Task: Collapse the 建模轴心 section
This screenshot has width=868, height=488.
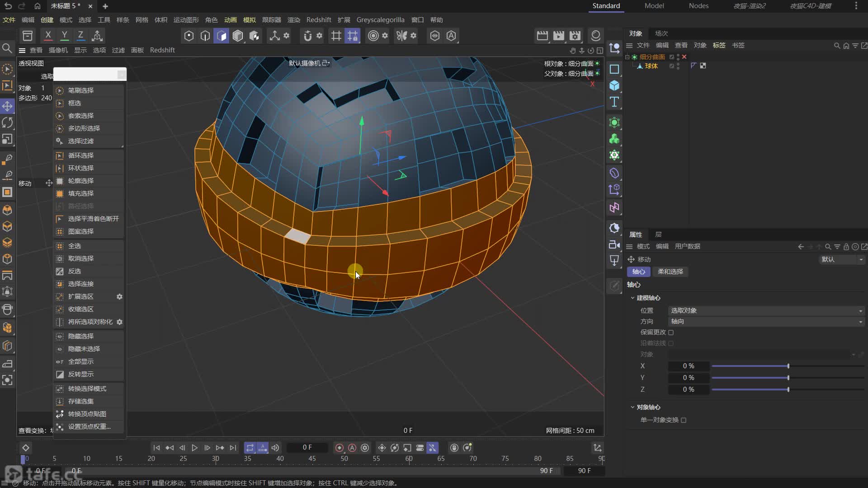Action: pos(632,298)
